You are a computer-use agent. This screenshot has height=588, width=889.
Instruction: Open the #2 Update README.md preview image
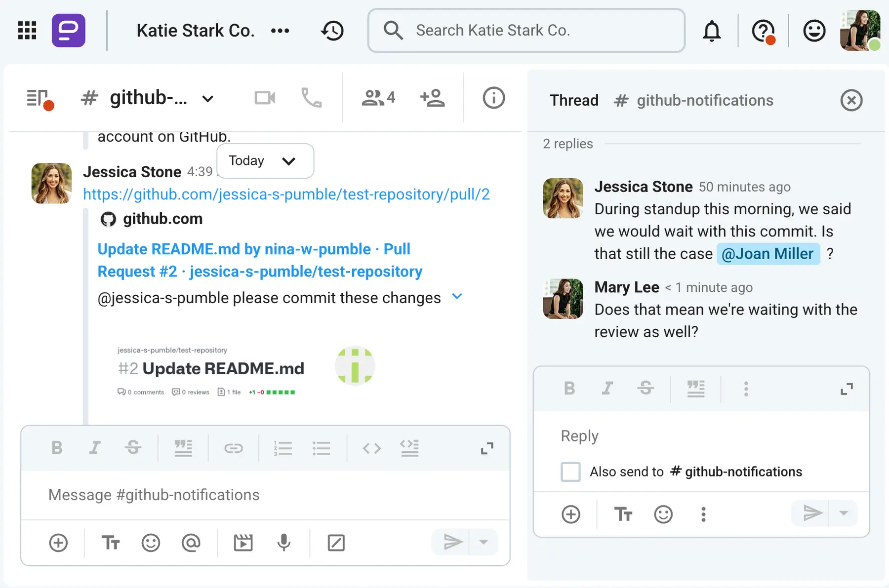tap(245, 370)
